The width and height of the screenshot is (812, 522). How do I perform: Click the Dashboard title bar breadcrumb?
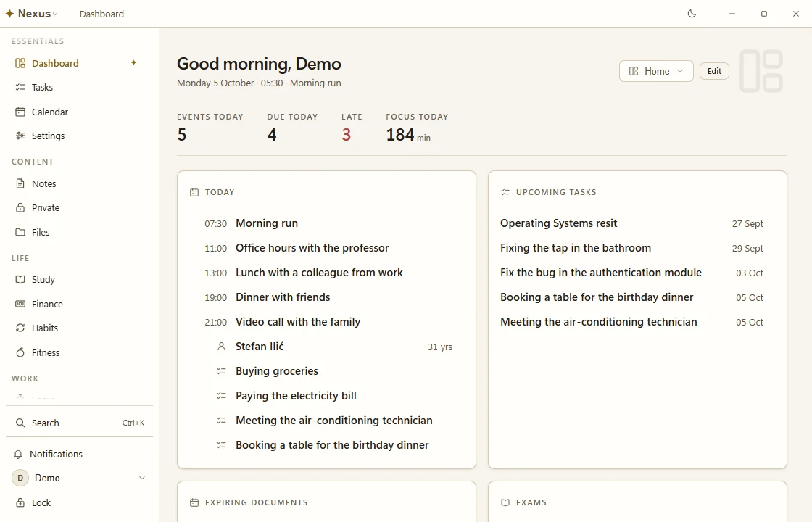(x=101, y=14)
